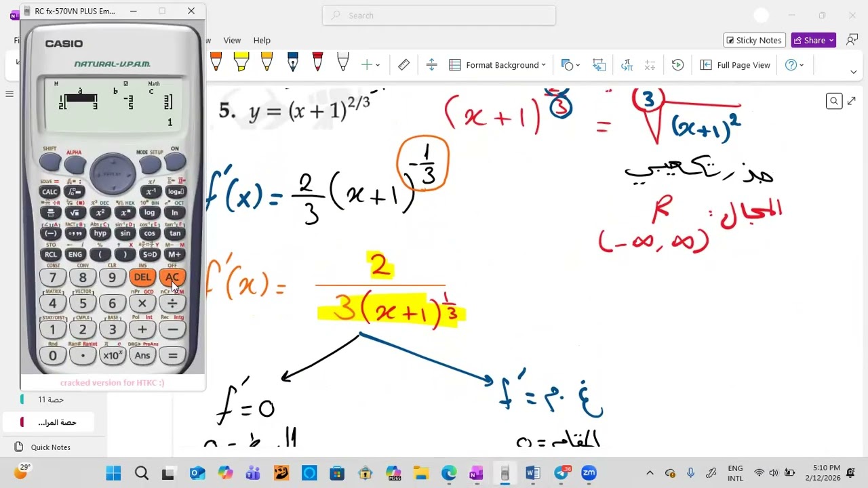Open Word from the taskbar
868x488 pixels.
click(x=532, y=473)
